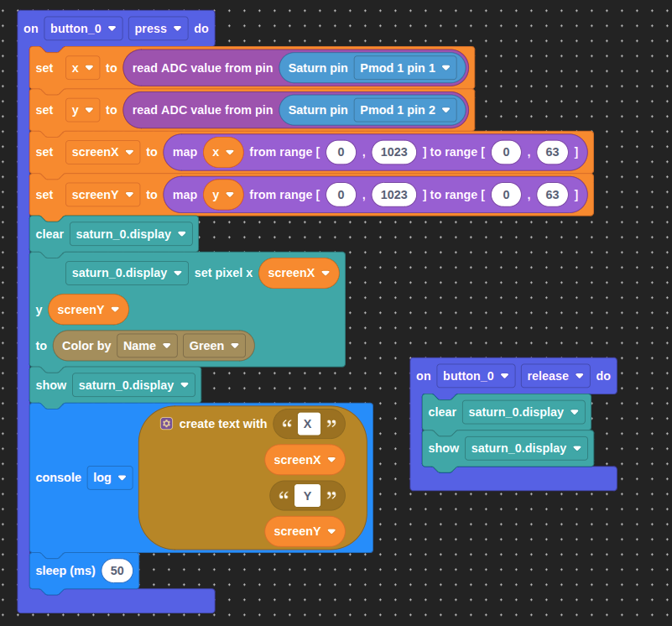Select Pmod 1 pin 2 dropdown
Image resolution: width=672 pixels, height=626 pixels.
pos(405,110)
